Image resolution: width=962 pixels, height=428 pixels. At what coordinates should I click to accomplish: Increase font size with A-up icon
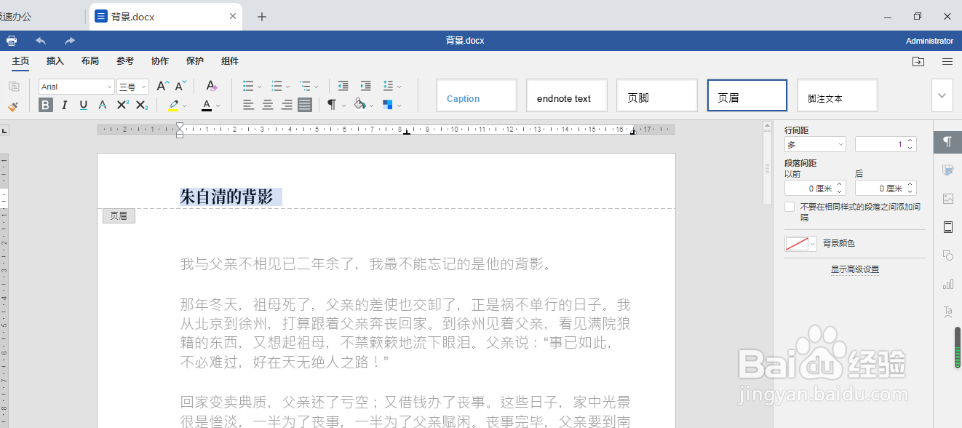click(x=162, y=86)
